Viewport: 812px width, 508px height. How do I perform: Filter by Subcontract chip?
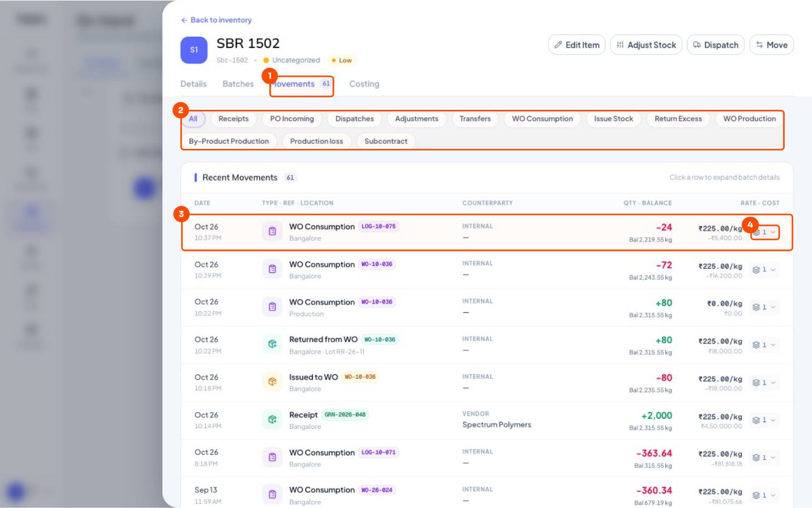(386, 141)
